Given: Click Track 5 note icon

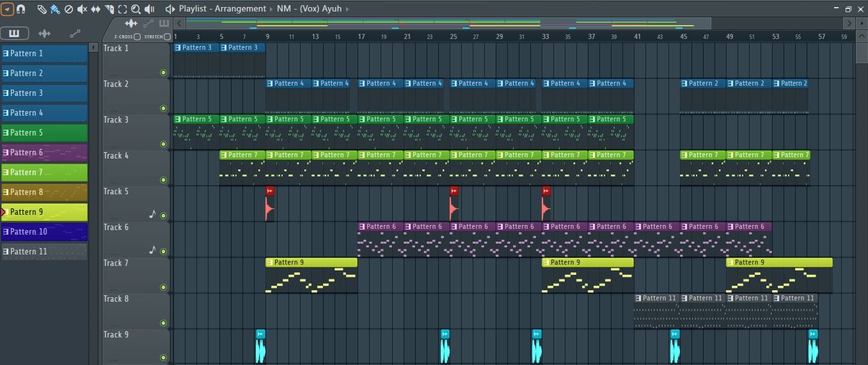Looking at the screenshot, I should point(152,215).
